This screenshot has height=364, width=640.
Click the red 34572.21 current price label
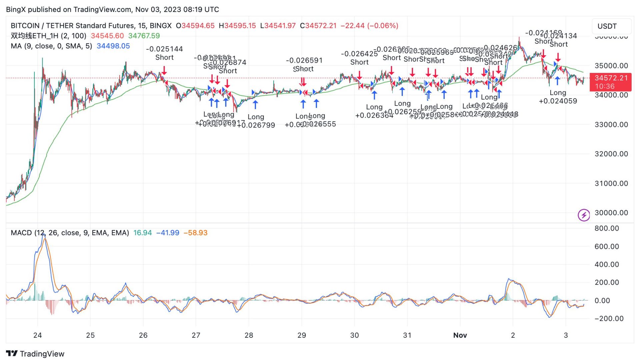[610, 82]
